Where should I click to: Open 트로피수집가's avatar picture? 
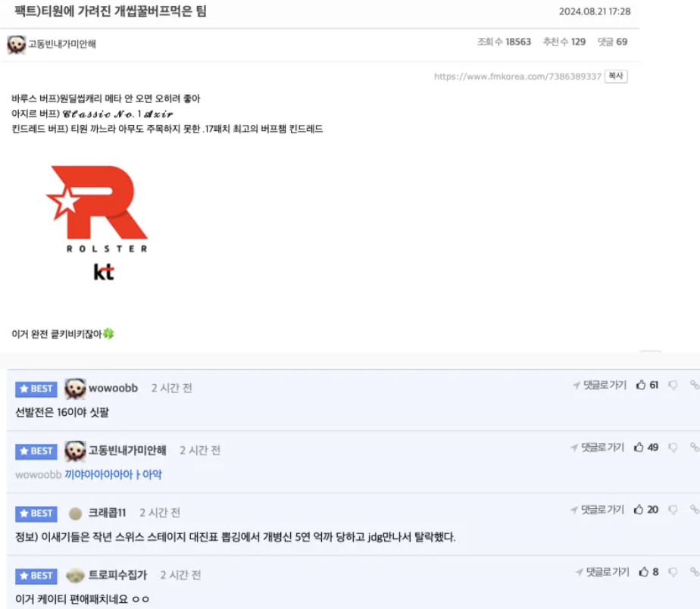(x=75, y=576)
